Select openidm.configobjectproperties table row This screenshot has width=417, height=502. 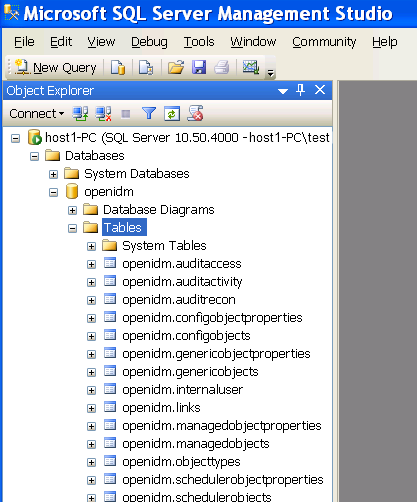pyautogui.click(x=212, y=318)
